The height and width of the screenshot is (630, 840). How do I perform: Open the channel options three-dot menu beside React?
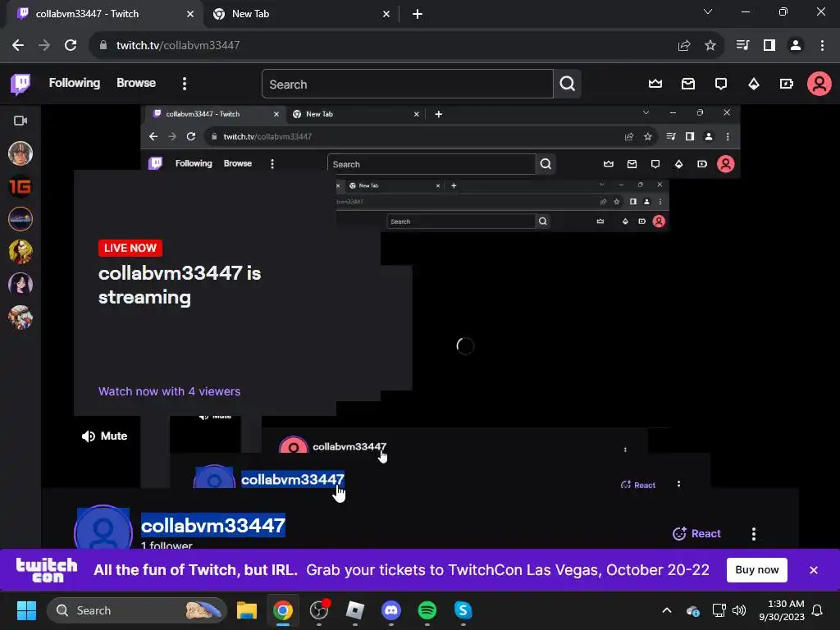754,533
